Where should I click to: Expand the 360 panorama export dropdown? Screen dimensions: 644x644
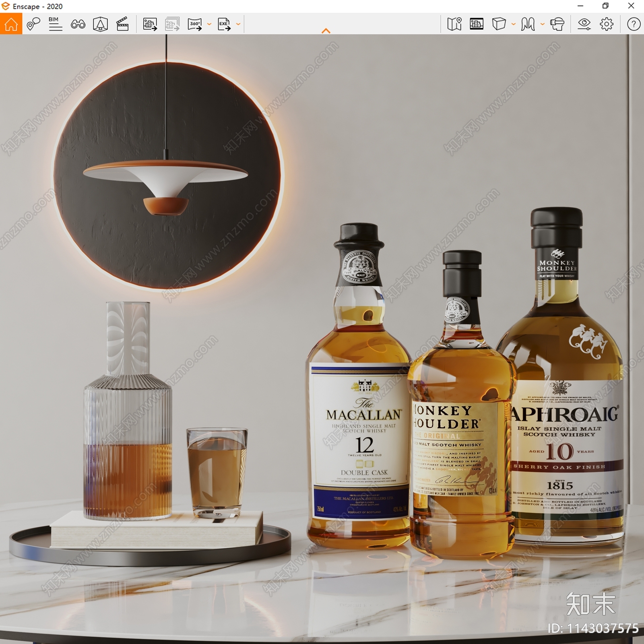click(x=209, y=24)
